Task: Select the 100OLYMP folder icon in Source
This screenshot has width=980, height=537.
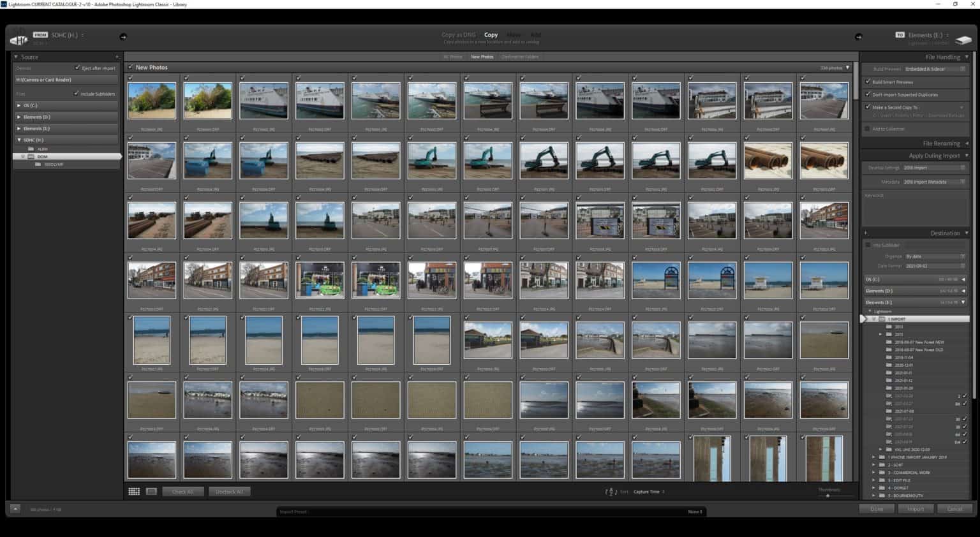Action: pos(38,164)
